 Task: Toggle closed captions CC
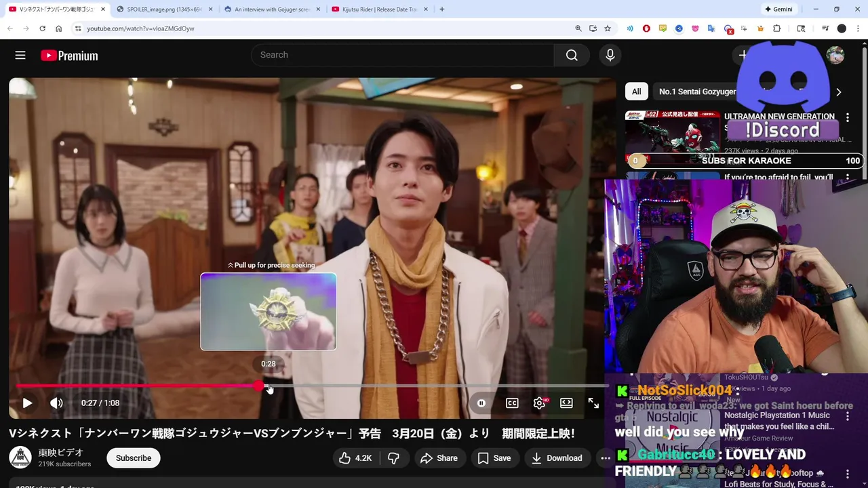(512, 403)
